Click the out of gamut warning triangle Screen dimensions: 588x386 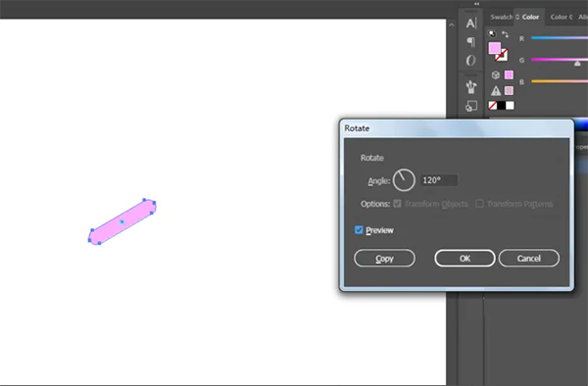(496, 91)
